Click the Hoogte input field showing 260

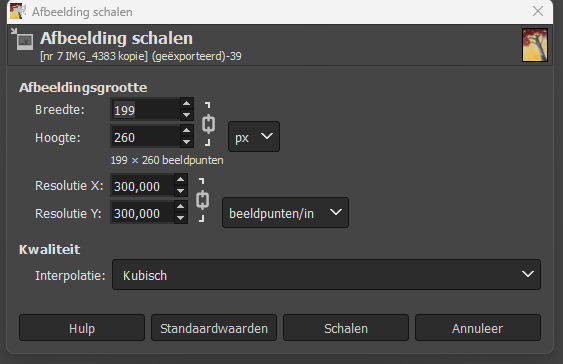coord(145,137)
